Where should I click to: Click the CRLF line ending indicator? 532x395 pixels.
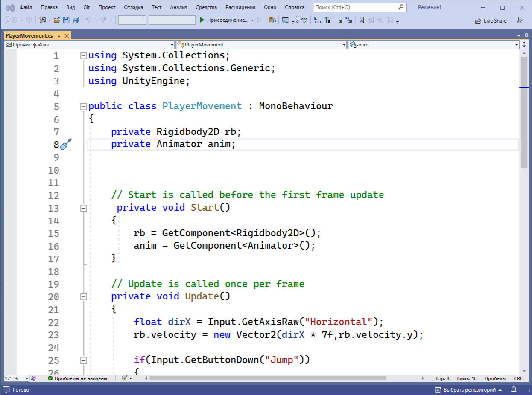pyautogui.click(x=520, y=378)
